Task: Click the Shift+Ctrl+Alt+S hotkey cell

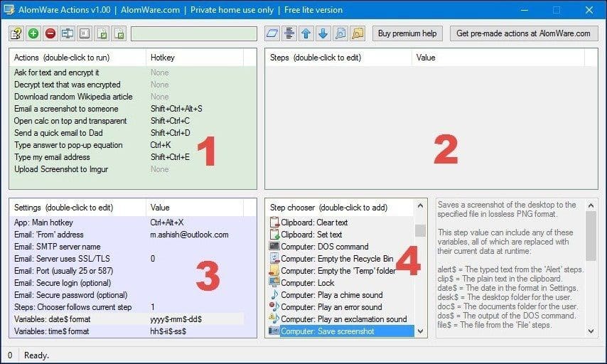Action: coord(176,109)
